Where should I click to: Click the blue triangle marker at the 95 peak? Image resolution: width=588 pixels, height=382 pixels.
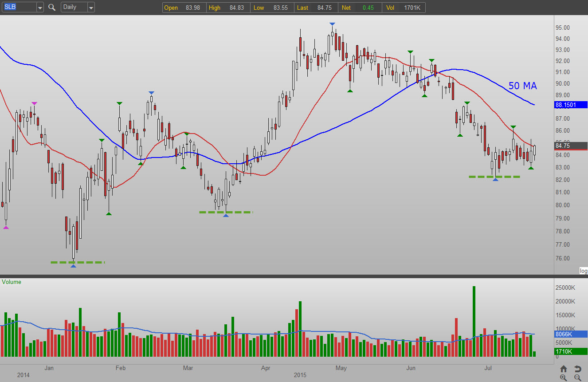[x=332, y=24]
